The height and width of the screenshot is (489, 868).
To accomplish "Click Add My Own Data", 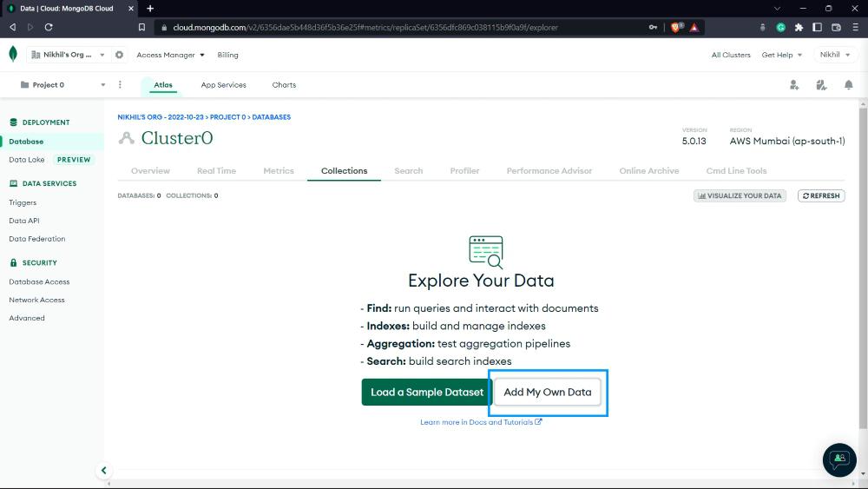I will [x=548, y=392].
